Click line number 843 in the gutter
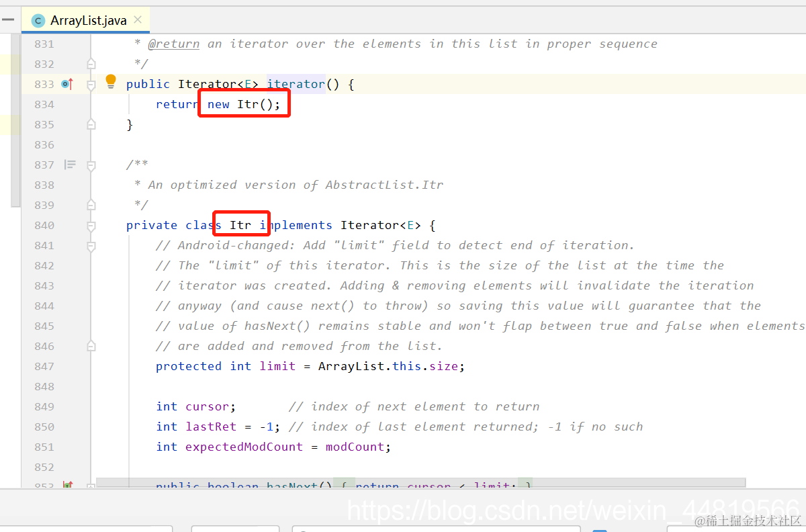This screenshot has height=532, width=806. pyautogui.click(x=44, y=285)
